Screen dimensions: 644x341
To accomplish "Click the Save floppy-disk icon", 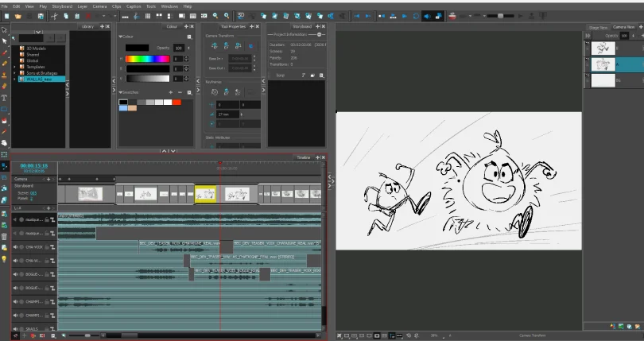I will 41,16.
